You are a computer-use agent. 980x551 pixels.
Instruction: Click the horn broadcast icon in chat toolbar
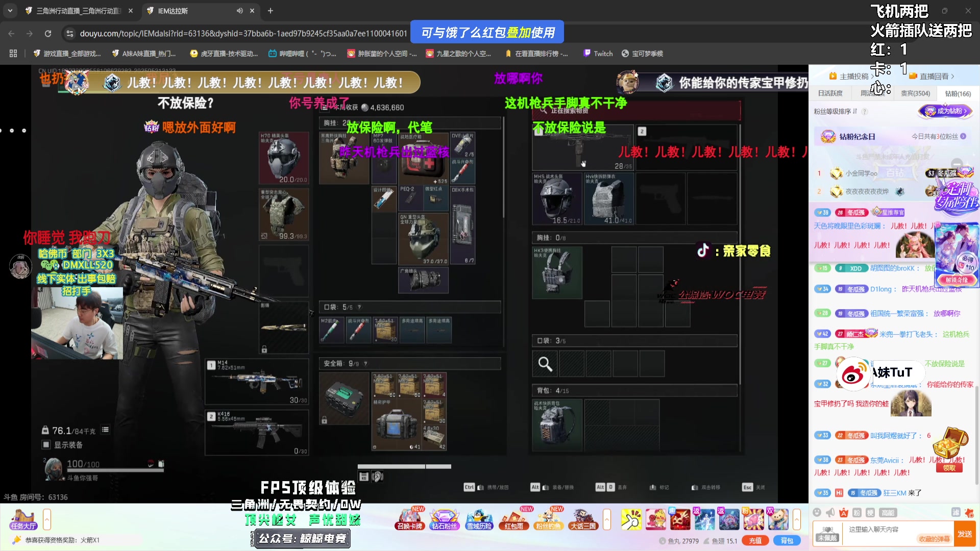[x=830, y=512]
